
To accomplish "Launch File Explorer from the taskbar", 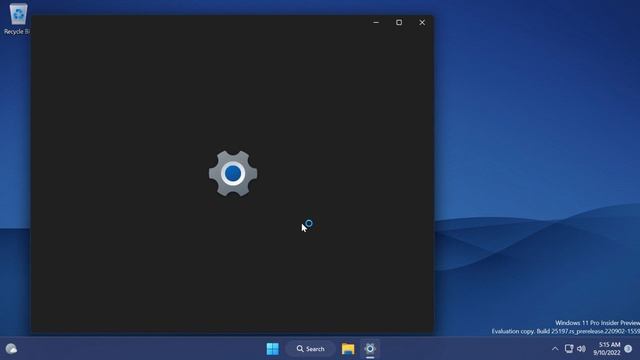I will pyautogui.click(x=348, y=349).
